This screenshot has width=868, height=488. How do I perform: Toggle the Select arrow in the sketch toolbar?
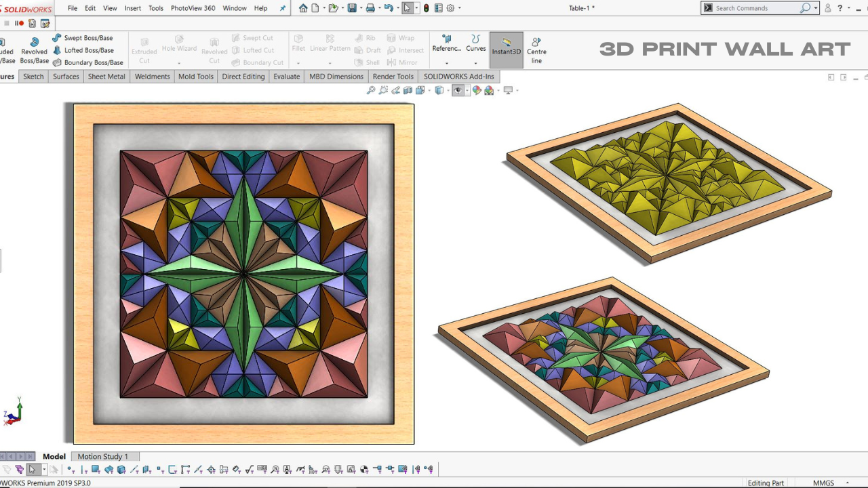(33, 469)
